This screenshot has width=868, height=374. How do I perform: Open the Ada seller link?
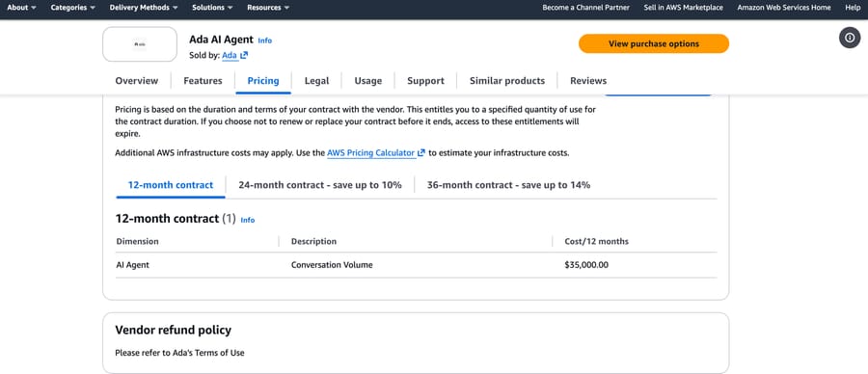(x=230, y=55)
